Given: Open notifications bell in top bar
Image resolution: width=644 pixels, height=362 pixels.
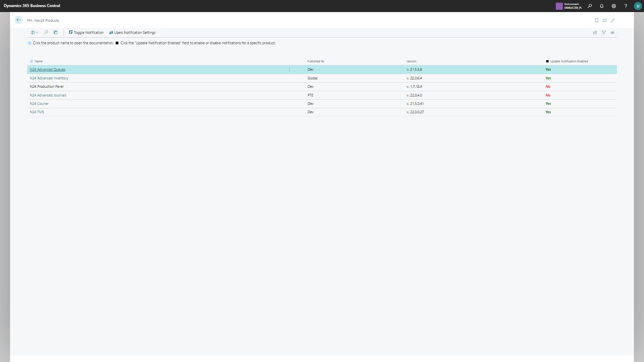Looking at the screenshot, I should (x=601, y=6).
